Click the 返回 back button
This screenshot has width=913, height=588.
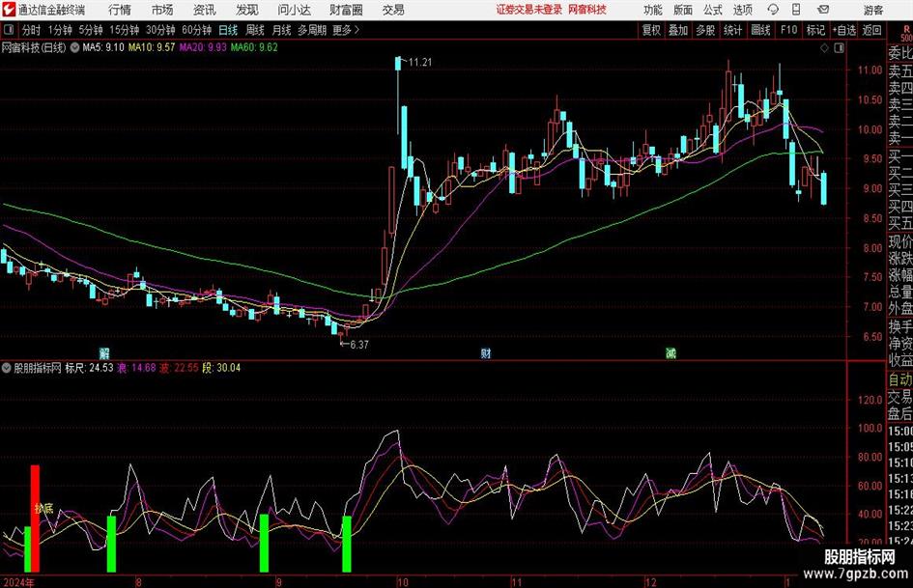tap(872, 30)
